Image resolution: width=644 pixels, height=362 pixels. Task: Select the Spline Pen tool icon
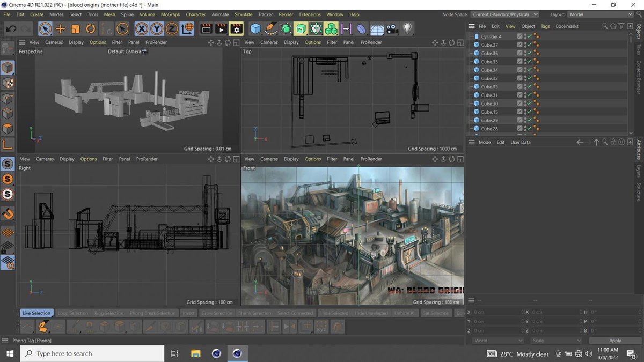pyautogui.click(x=271, y=28)
